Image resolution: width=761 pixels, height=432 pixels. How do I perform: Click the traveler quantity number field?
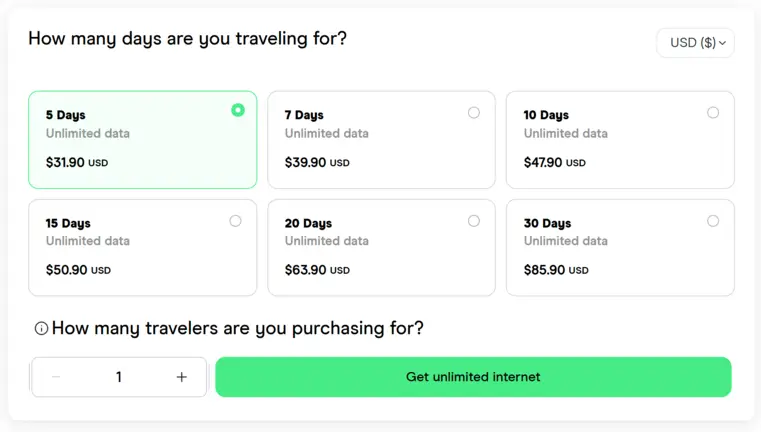(119, 377)
